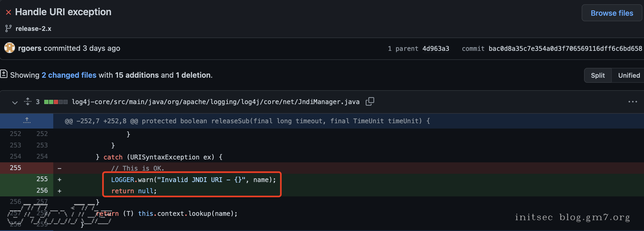Click added line number 256
This screenshot has width=644, height=231.
42,191
